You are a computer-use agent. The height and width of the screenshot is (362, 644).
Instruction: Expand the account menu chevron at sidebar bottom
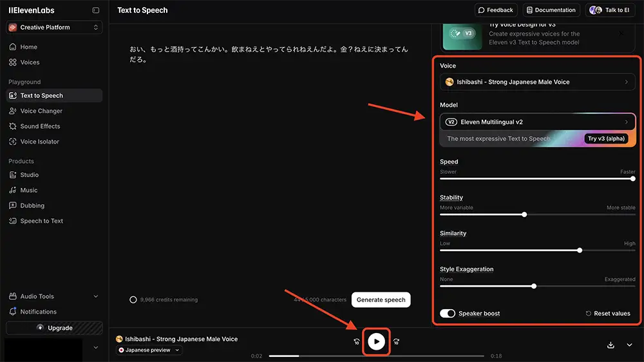(x=96, y=348)
